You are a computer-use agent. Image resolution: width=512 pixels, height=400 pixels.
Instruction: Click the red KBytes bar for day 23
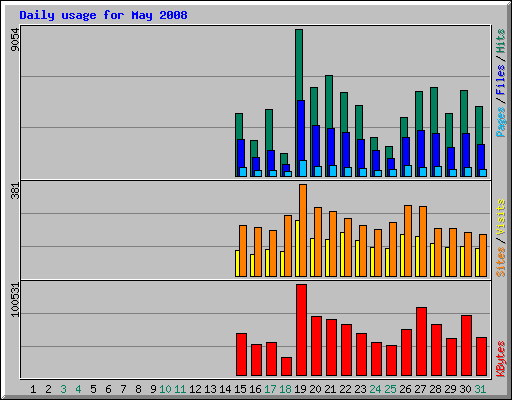click(x=361, y=355)
